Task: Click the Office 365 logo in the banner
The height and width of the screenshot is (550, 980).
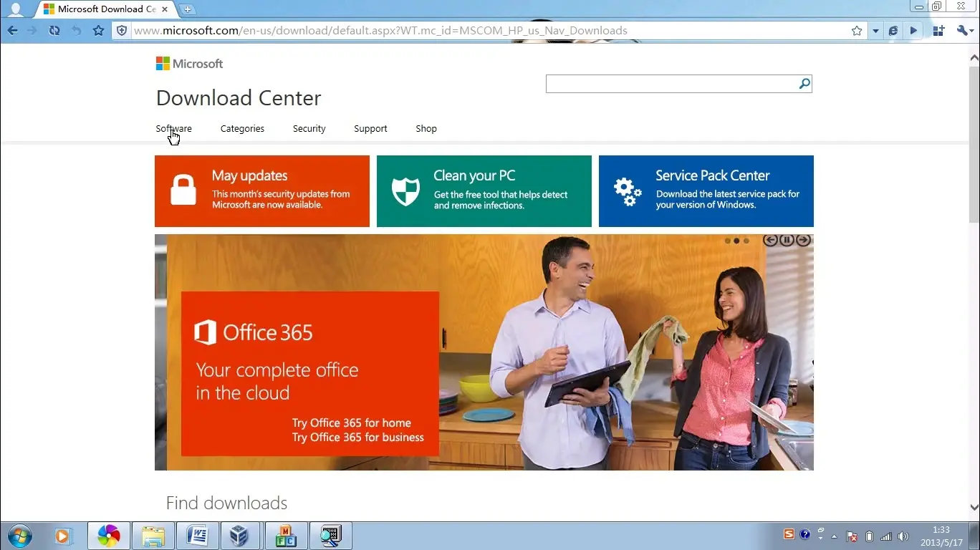Action: (x=254, y=332)
